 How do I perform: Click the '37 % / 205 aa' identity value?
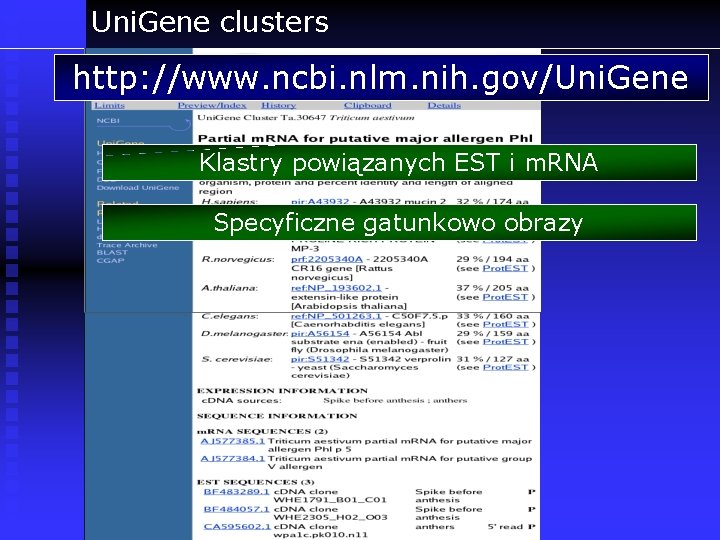492,288
